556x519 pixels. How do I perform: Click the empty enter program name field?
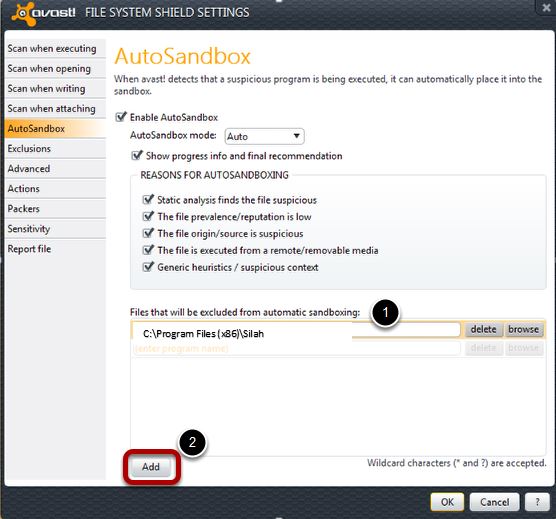pos(297,348)
